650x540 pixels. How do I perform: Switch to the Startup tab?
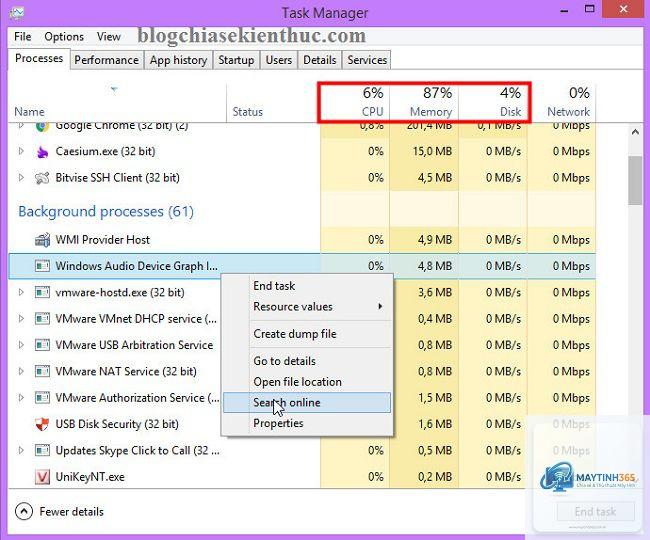click(236, 61)
